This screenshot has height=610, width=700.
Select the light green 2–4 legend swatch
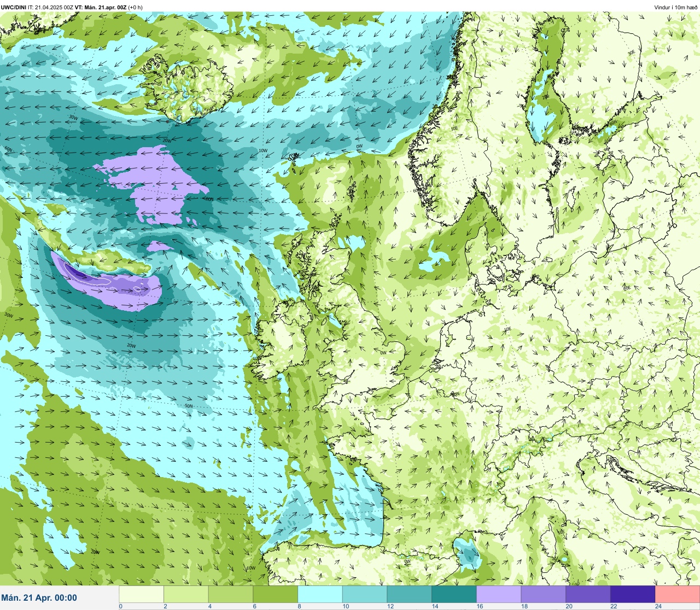tap(186, 594)
